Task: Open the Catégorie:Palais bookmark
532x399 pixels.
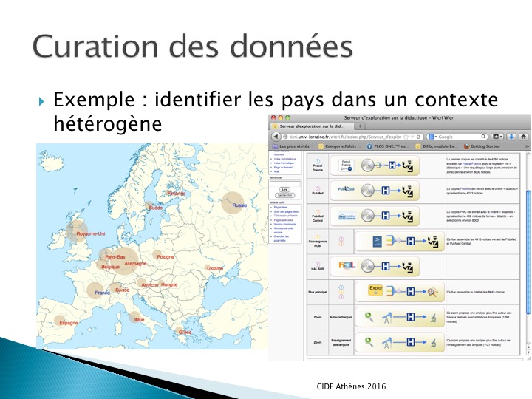Action: point(339,146)
